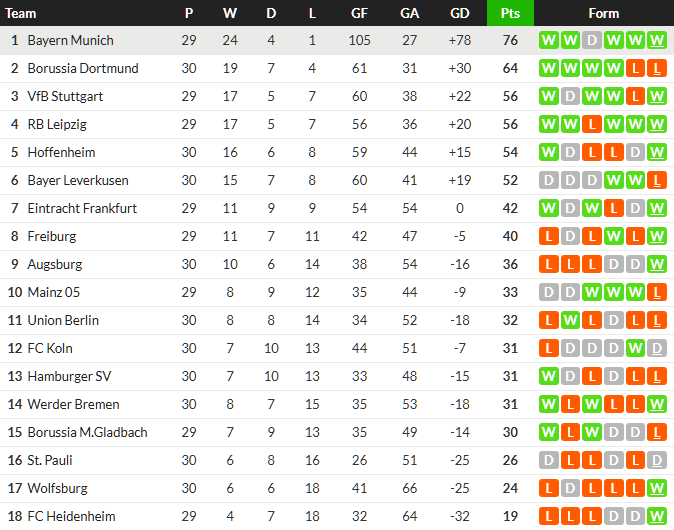Click the win badge in Augsburg's form row
Screen dimensions: 674x530
[x=657, y=265]
